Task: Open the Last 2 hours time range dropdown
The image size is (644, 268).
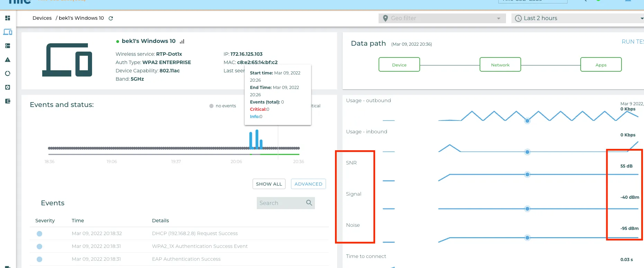Action: pyautogui.click(x=578, y=18)
